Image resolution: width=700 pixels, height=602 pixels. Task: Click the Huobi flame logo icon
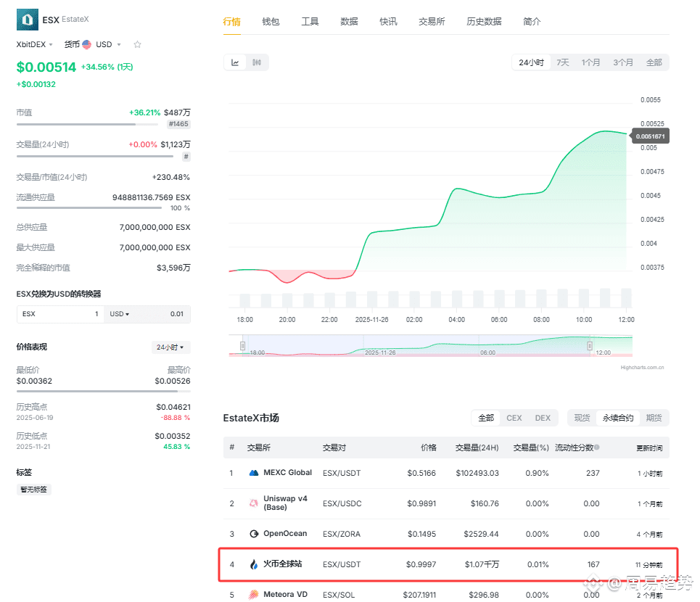click(x=254, y=564)
